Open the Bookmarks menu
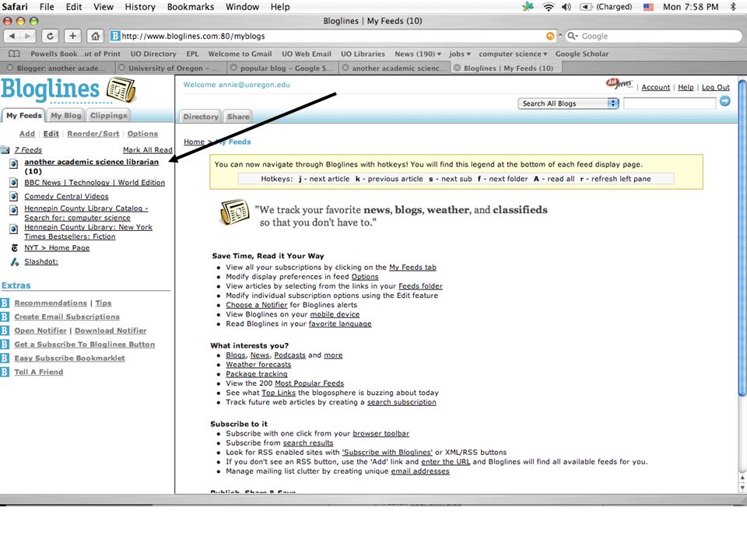Viewport: 747px width, 560px height. click(191, 7)
